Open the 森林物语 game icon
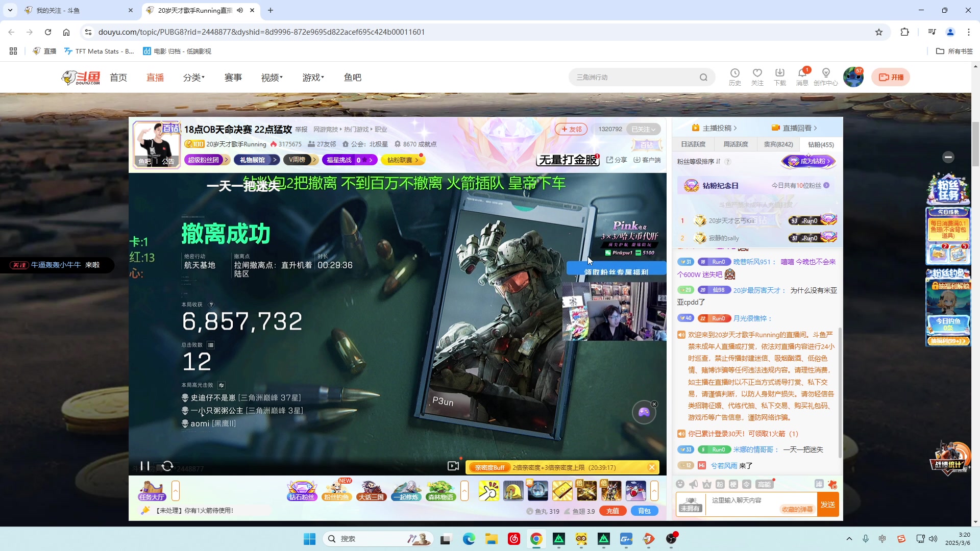The width and height of the screenshot is (980, 551). pos(441,491)
